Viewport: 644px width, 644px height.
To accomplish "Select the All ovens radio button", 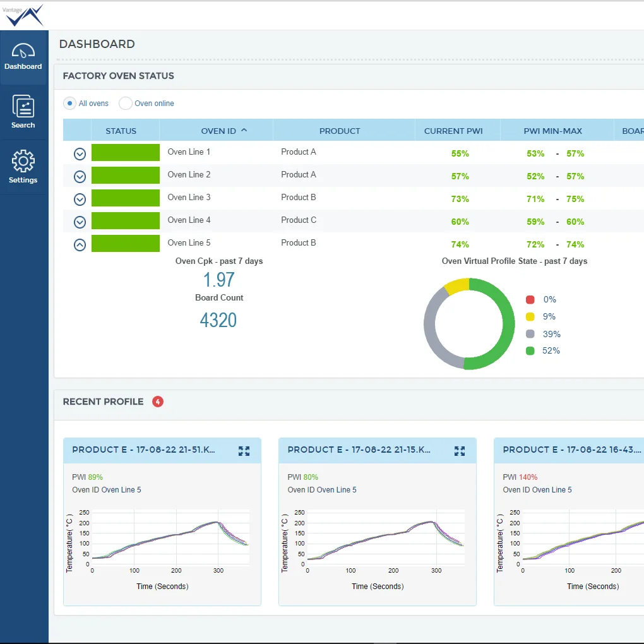I will pos(70,103).
